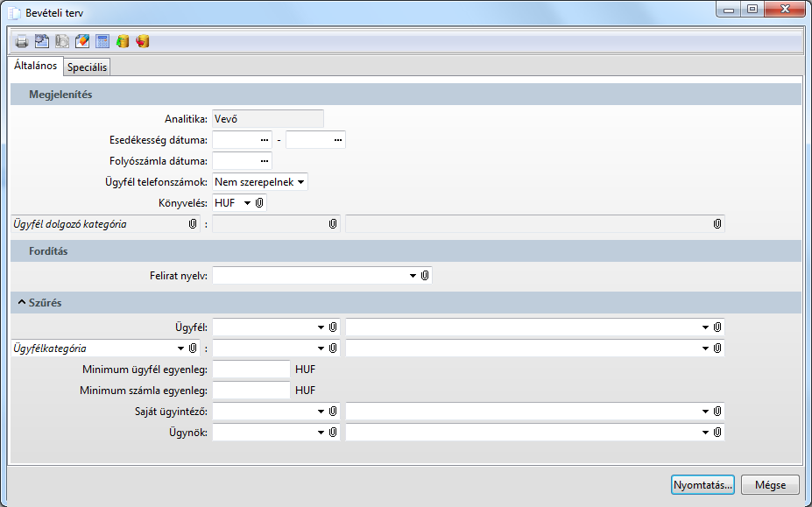Expand the Ügyfélkategória code dropdown arrow
The height and width of the screenshot is (507, 812).
pyautogui.click(x=321, y=349)
